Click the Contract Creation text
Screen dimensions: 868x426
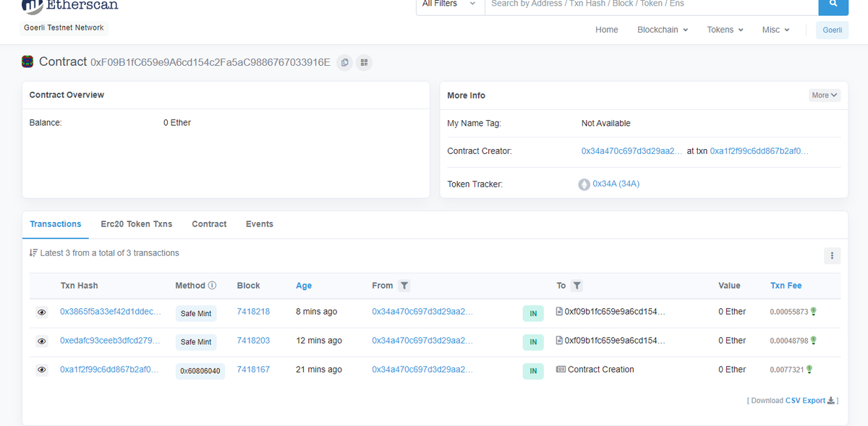[x=601, y=370]
